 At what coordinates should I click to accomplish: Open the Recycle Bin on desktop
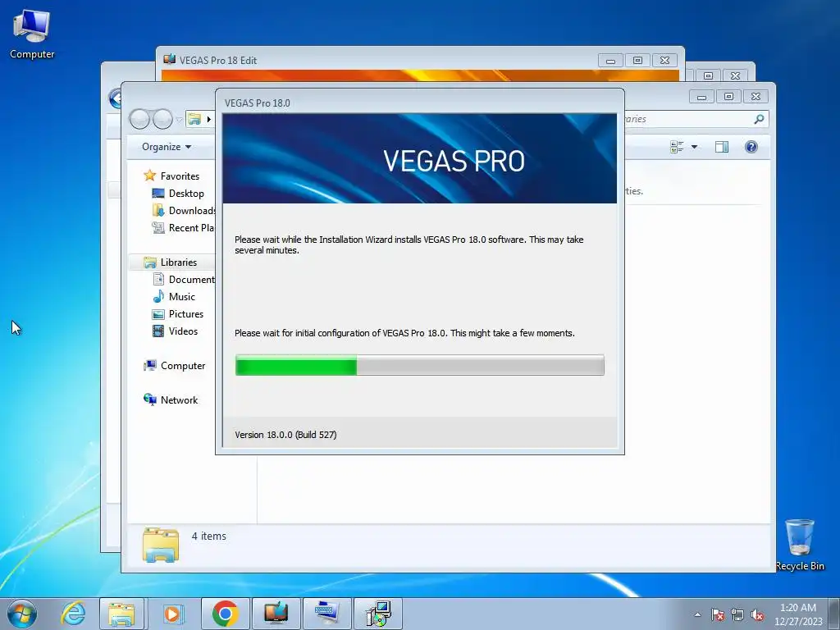(800, 545)
